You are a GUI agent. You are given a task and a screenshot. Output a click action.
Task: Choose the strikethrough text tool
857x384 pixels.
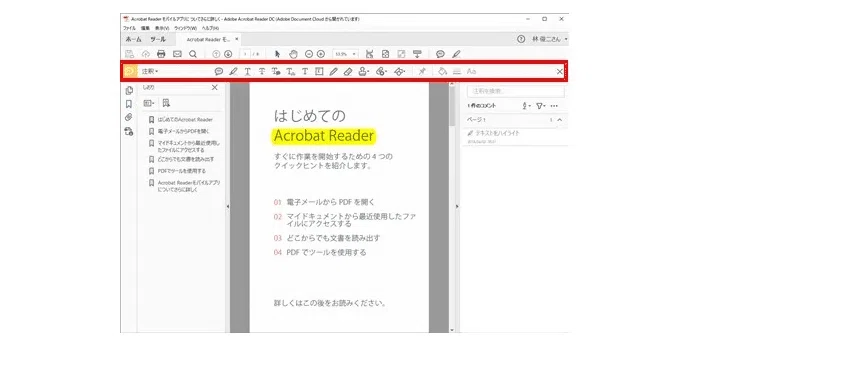coord(262,72)
